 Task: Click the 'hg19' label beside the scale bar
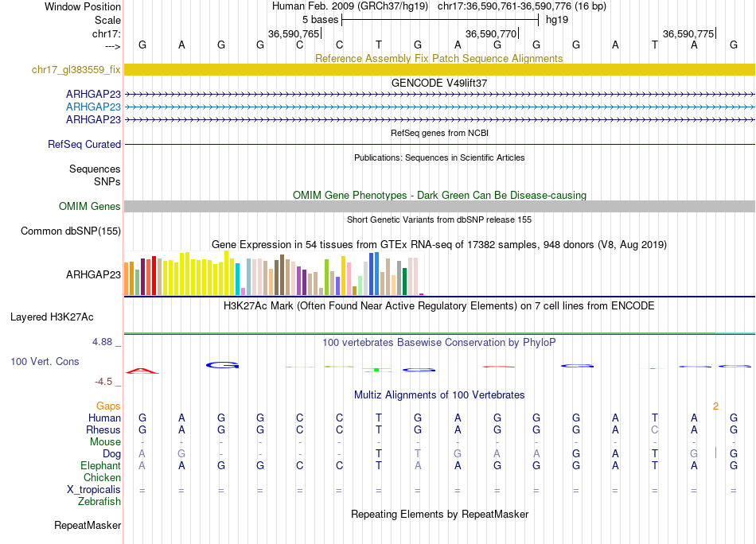pyautogui.click(x=557, y=20)
